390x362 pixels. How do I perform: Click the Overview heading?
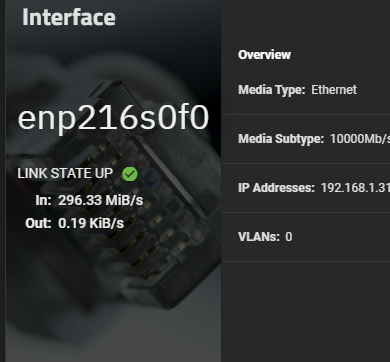264,55
